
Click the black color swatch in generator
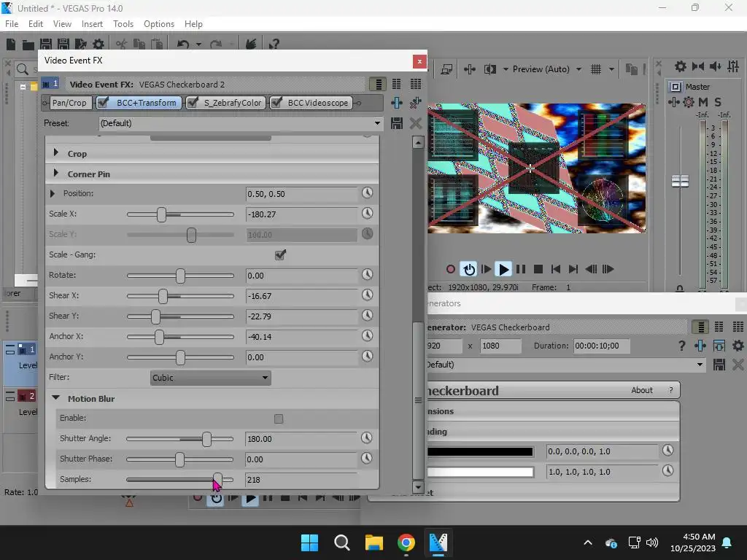pos(480,452)
